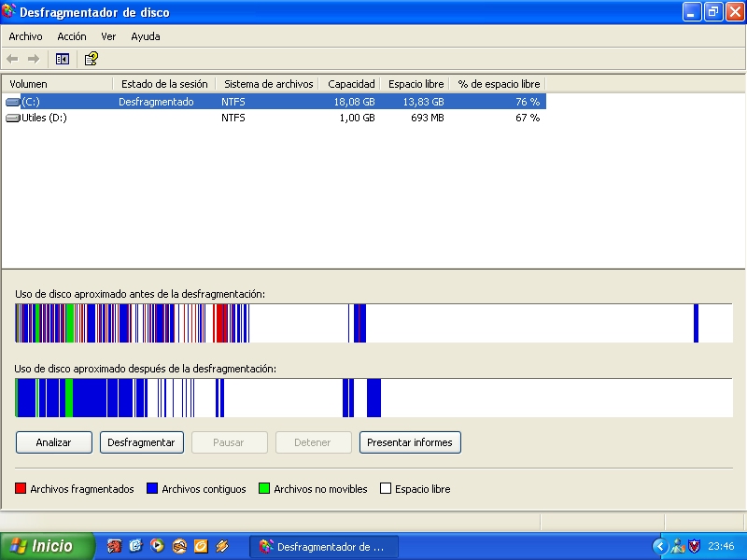Screen dimensions: 747x560
Task: Expand hidden system tray icons arrow
Action: (660, 546)
